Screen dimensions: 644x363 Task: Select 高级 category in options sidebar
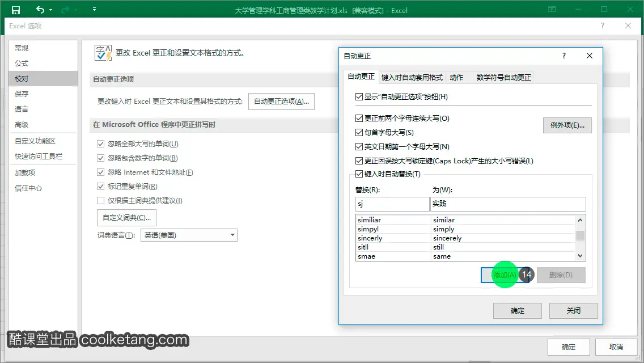coord(43,125)
